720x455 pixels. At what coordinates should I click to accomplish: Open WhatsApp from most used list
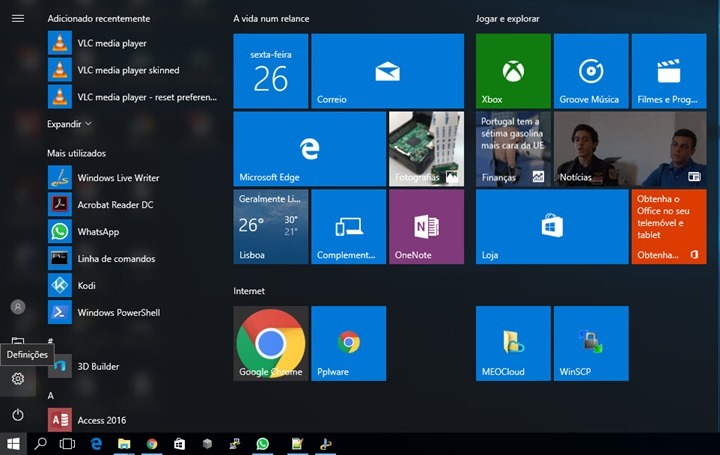pyautogui.click(x=98, y=231)
